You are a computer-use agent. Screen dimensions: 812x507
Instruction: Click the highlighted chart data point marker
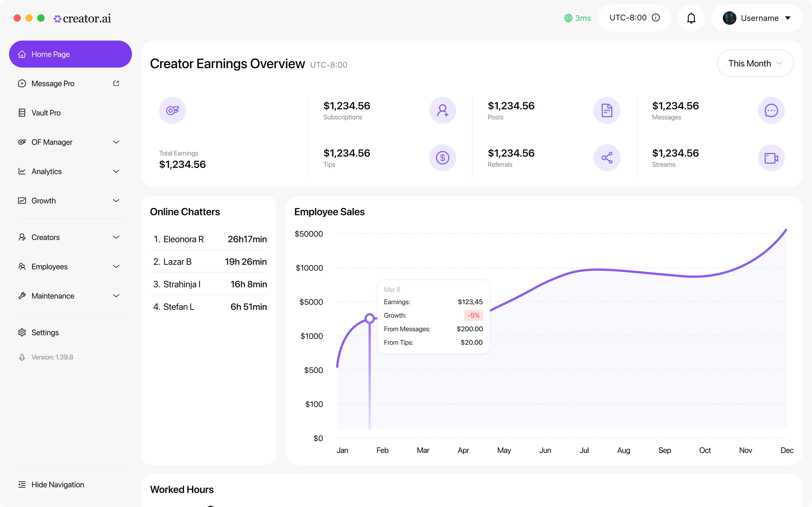click(369, 318)
